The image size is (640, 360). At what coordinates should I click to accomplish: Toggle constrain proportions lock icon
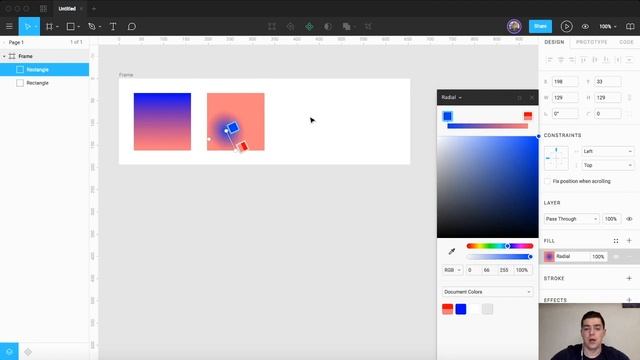(x=629, y=98)
